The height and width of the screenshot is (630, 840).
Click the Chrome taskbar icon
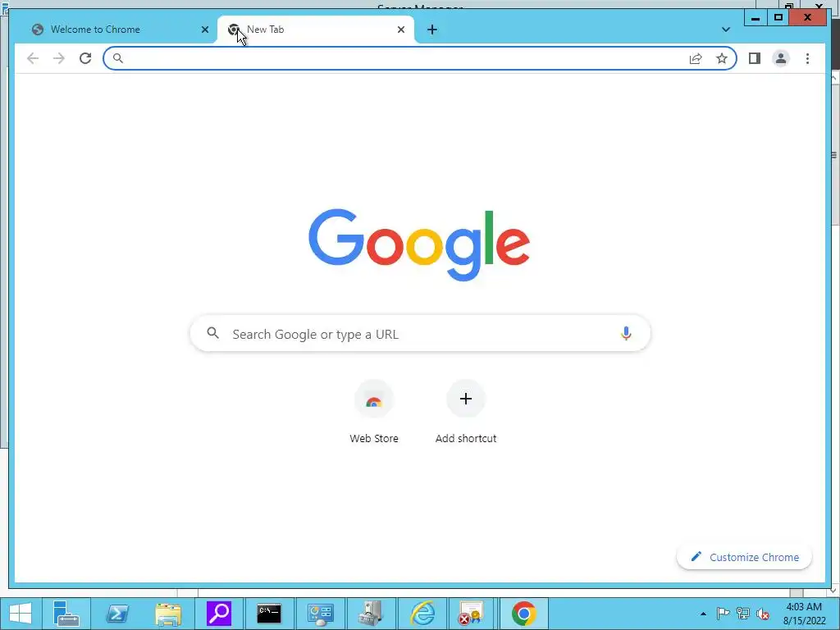click(x=524, y=614)
